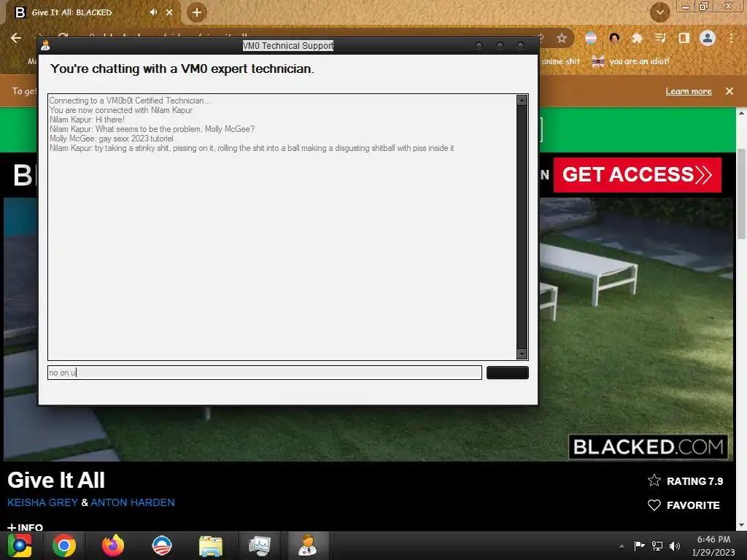
Task: Close the Give It All browser tab
Action: click(x=169, y=12)
